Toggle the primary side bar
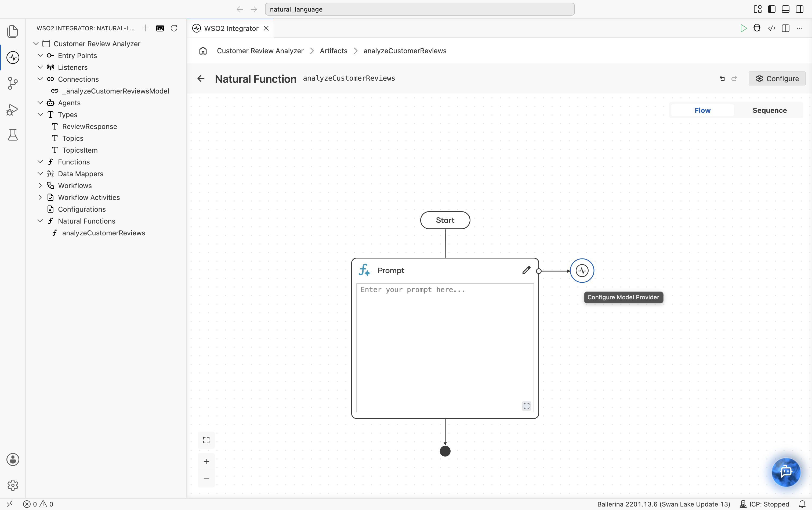The height and width of the screenshot is (510, 812). click(x=771, y=9)
